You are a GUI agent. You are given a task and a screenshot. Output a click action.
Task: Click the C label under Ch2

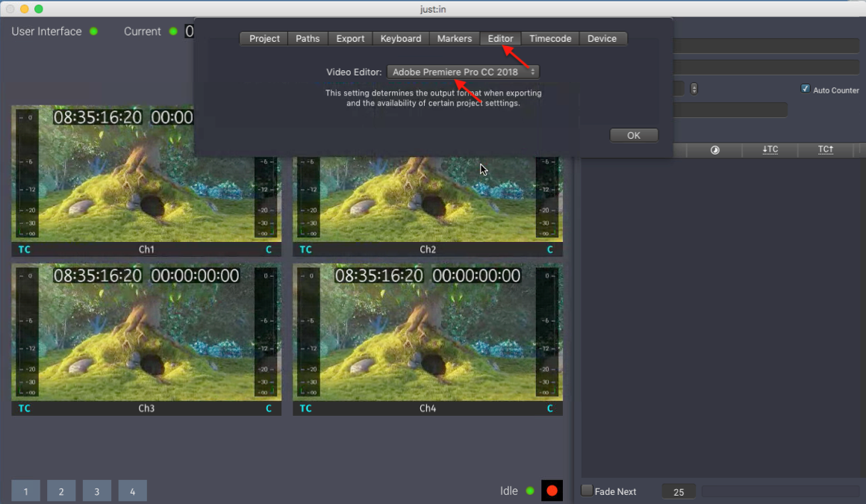point(549,250)
